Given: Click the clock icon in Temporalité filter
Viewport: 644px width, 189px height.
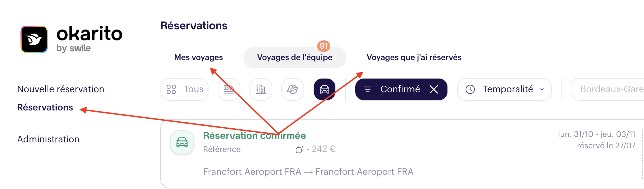Looking at the screenshot, I should [470, 89].
